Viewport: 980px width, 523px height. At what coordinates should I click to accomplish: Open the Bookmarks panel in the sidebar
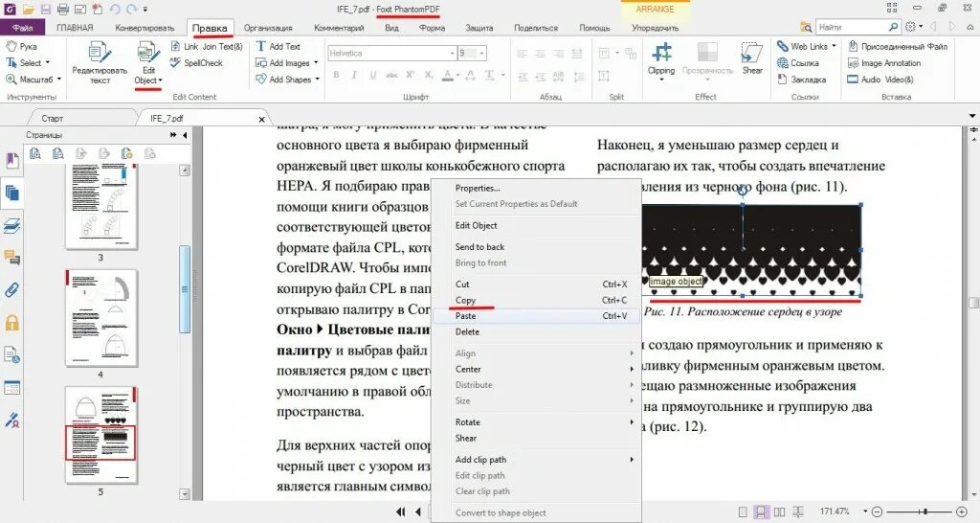coord(11,160)
